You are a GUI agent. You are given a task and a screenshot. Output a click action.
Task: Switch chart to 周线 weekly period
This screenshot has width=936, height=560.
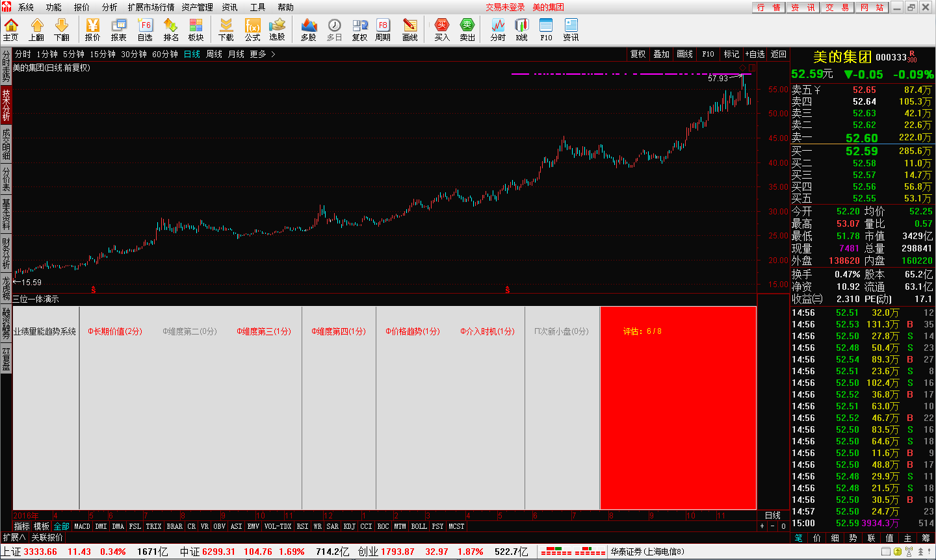click(214, 55)
